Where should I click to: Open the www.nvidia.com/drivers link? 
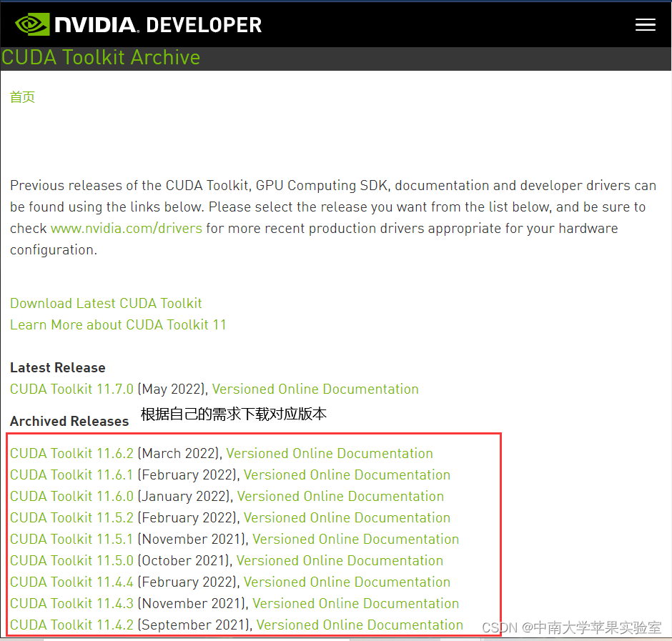tap(127, 228)
